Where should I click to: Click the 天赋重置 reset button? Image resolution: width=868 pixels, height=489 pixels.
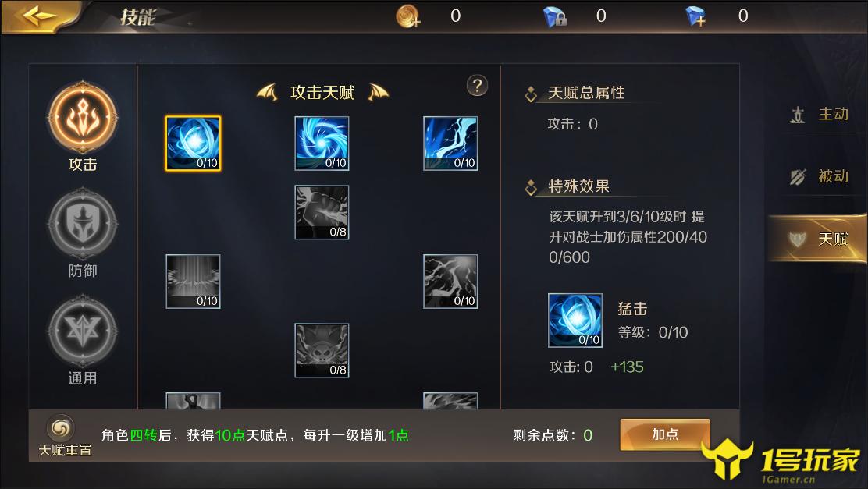[x=64, y=436]
